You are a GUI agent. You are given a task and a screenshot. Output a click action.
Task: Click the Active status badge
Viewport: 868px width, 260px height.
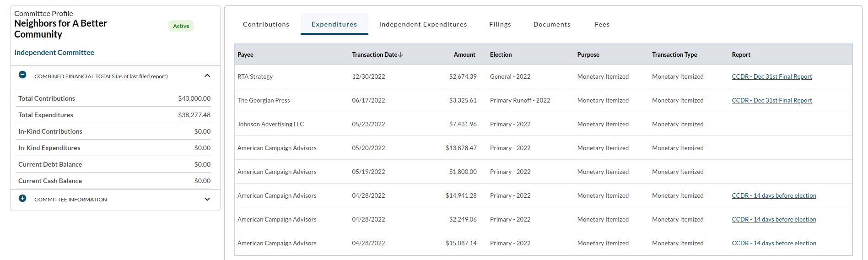181,26
